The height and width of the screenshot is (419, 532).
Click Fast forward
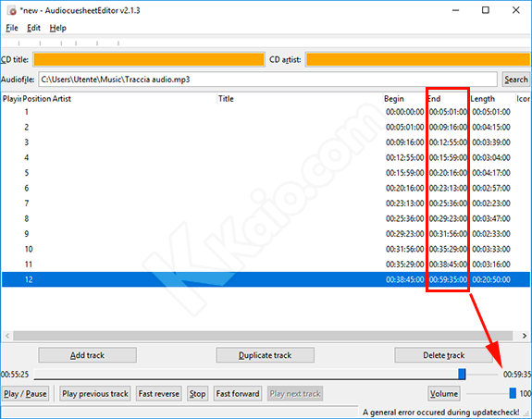coord(238,393)
